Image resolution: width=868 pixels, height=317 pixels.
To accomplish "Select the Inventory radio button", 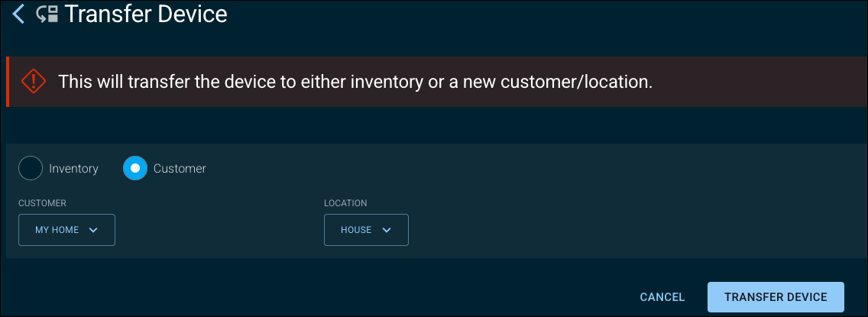I will (x=31, y=168).
